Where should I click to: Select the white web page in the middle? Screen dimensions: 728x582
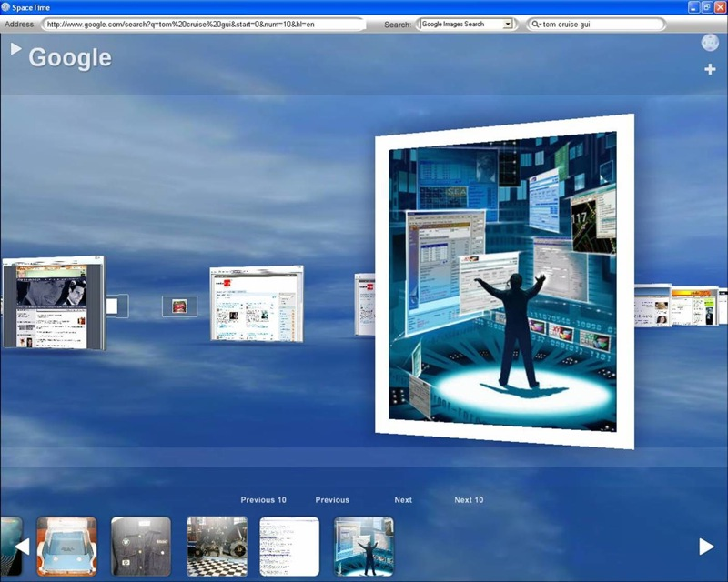coord(257,304)
